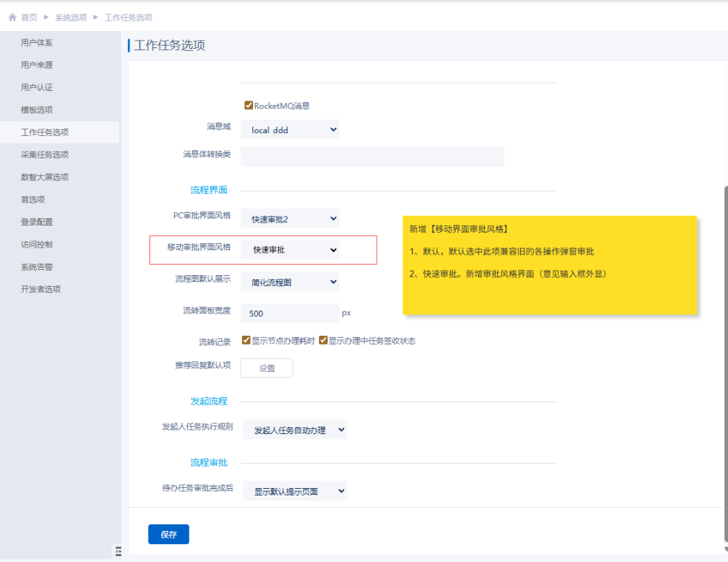
Task: Click the 保存 button
Action: click(x=169, y=534)
